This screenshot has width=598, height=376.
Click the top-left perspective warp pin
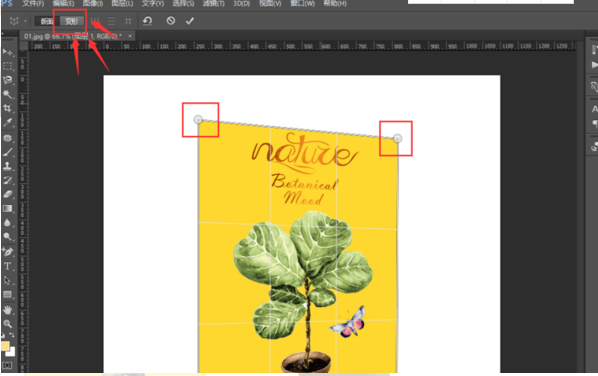198,120
